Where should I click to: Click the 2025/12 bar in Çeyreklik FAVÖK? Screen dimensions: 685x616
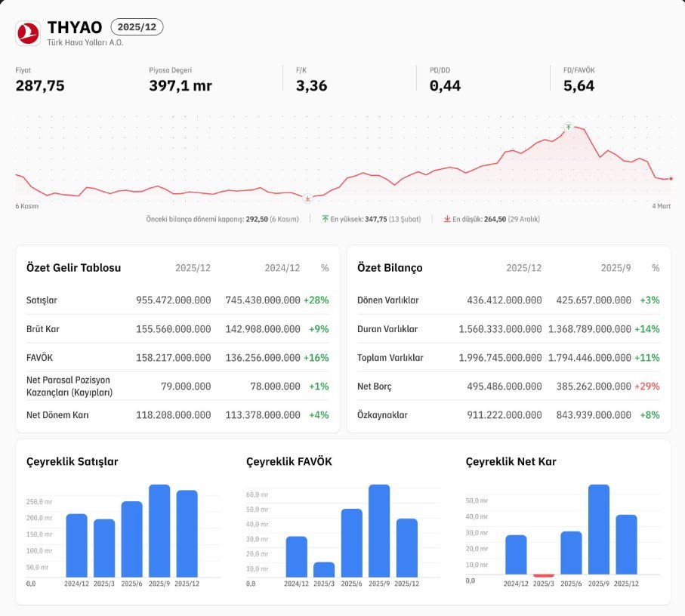tap(407, 548)
